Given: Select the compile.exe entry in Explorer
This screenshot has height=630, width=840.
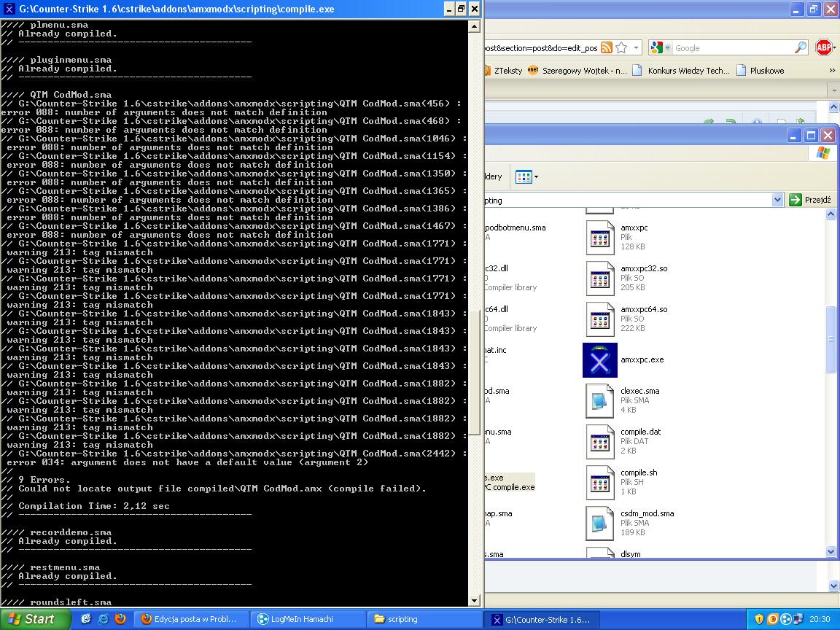Looking at the screenshot, I should (x=510, y=482).
